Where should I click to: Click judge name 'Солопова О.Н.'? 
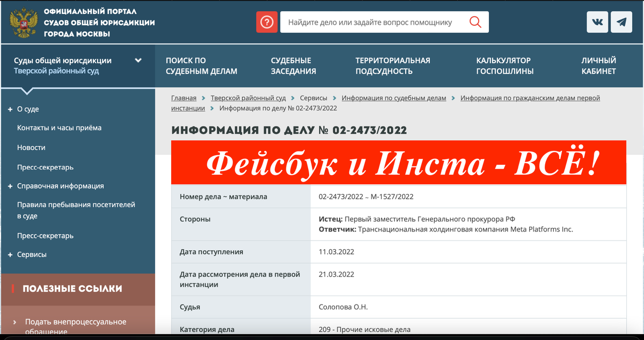(343, 307)
